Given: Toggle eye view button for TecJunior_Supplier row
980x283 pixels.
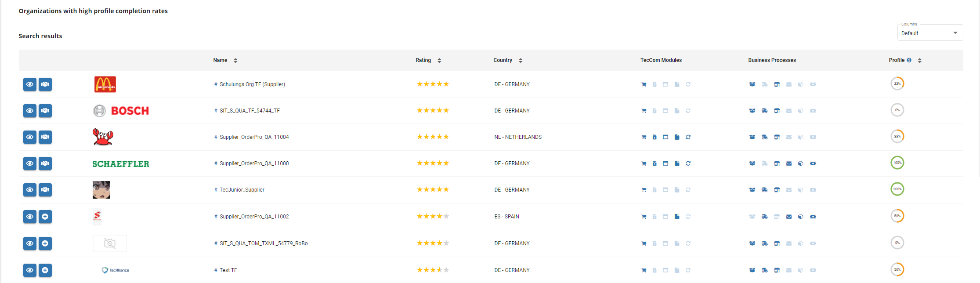Looking at the screenshot, I should 29,190.
